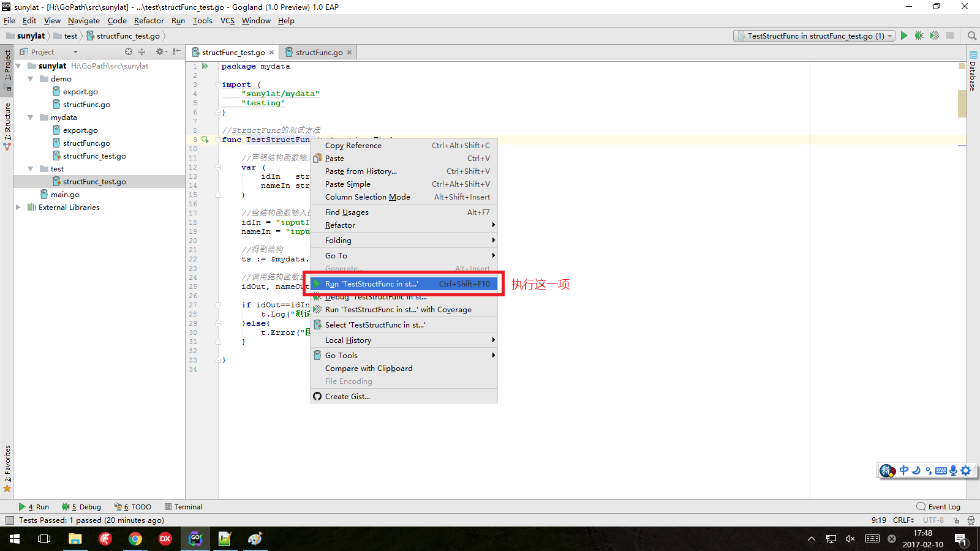The width and height of the screenshot is (980, 551).
Task: Toggle IME punctuation mode button
Action: point(929,470)
